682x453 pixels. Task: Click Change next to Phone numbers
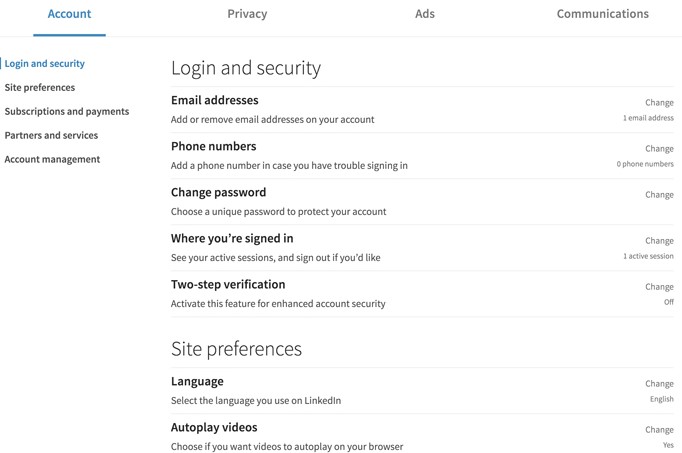point(659,149)
